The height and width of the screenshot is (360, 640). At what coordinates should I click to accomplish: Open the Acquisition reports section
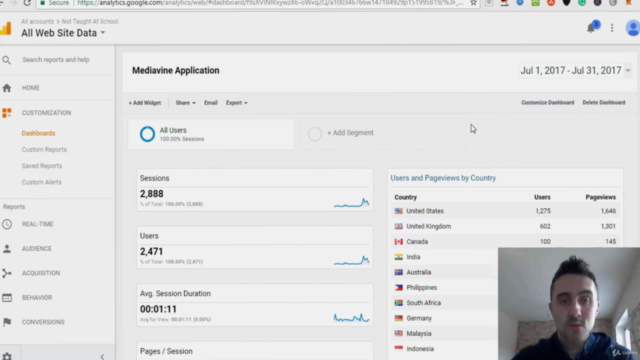click(x=41, y=273)
